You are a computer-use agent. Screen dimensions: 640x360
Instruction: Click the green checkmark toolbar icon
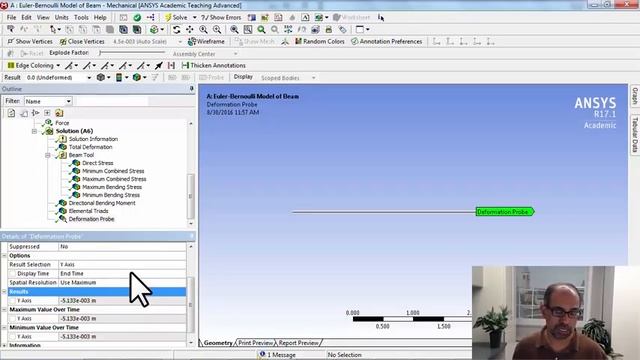[137, 18]
